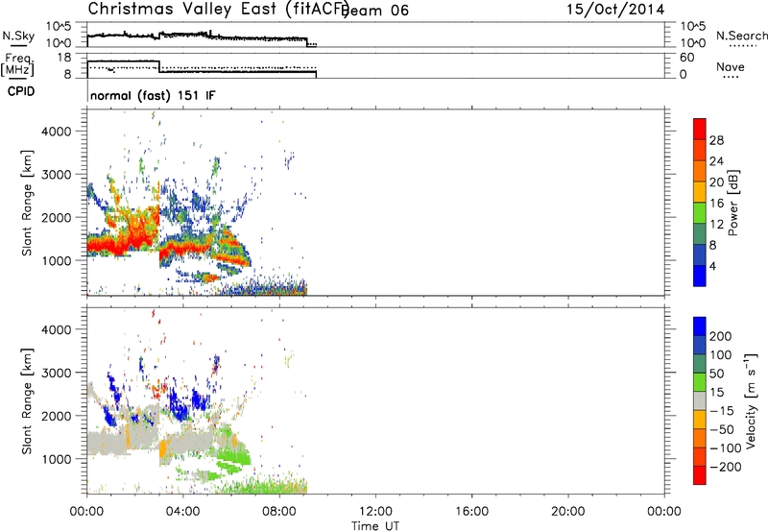Click the '60' Nave axis tick label
Screen dimensions: 768x532
(687, 58)
